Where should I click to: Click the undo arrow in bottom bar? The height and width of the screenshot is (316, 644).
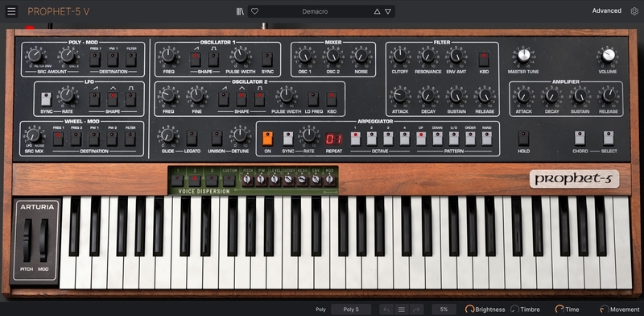(386, 310)
